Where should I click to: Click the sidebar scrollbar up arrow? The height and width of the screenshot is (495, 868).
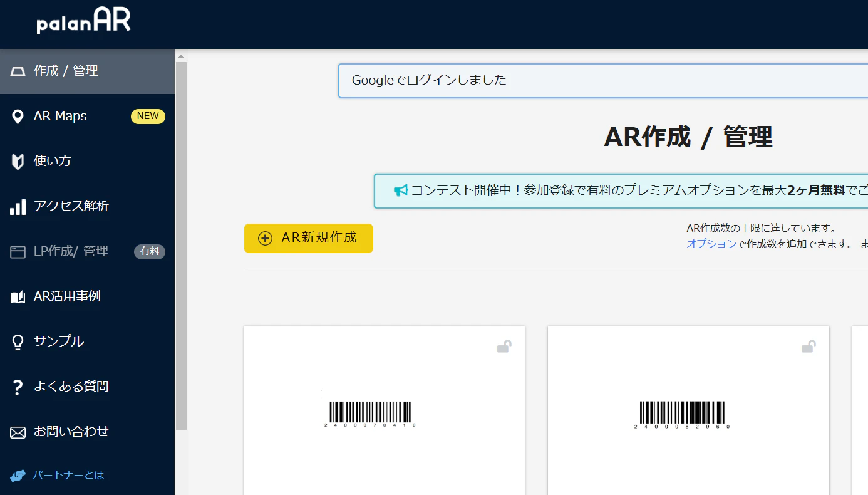pyautogui.click(x=181, y=55)
